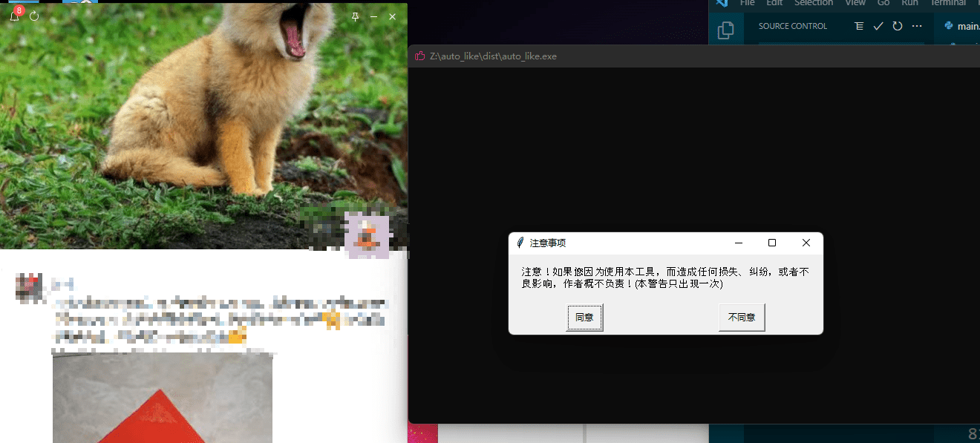This screenshot has width=980, height=443.
Task: Open the notifications bell with badge 8
Action: pyautogui.click(x=14, y=16)
